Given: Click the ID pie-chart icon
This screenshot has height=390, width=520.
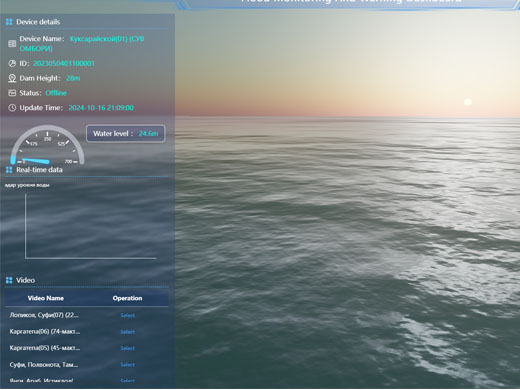Looking at the screenshot, I should coord(12,63).
